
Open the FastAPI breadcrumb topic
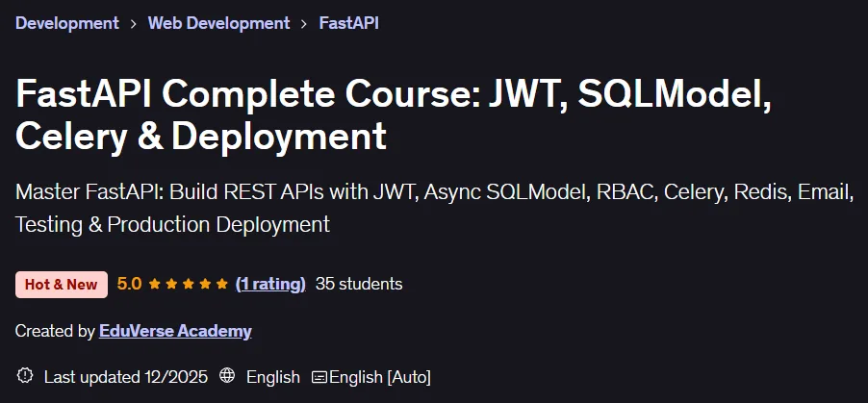point(348,23)
